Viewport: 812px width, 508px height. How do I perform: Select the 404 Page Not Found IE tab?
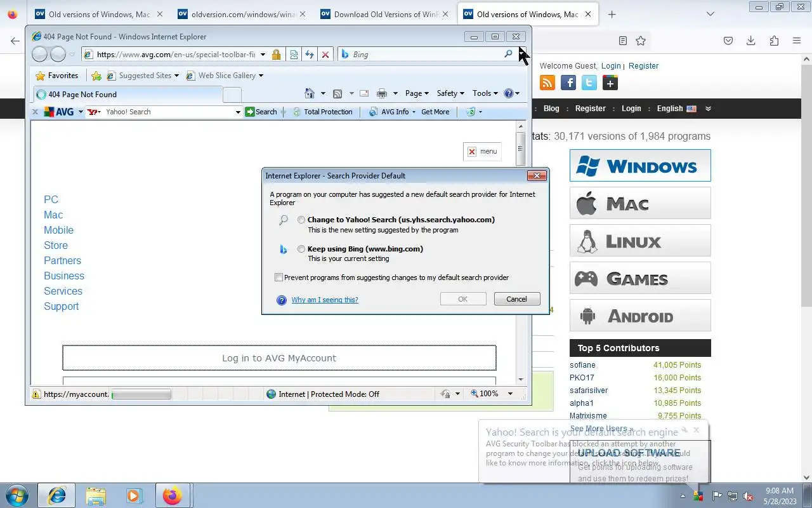[x=128, y=95]
